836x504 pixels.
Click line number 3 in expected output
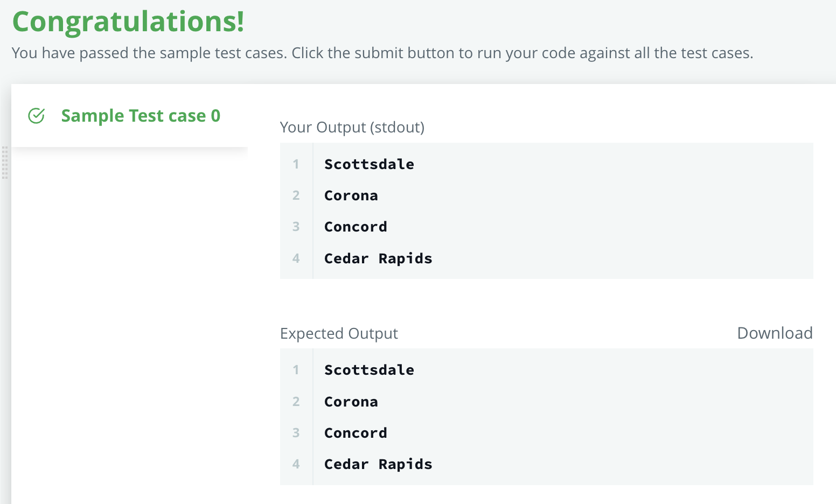(296, 433)
